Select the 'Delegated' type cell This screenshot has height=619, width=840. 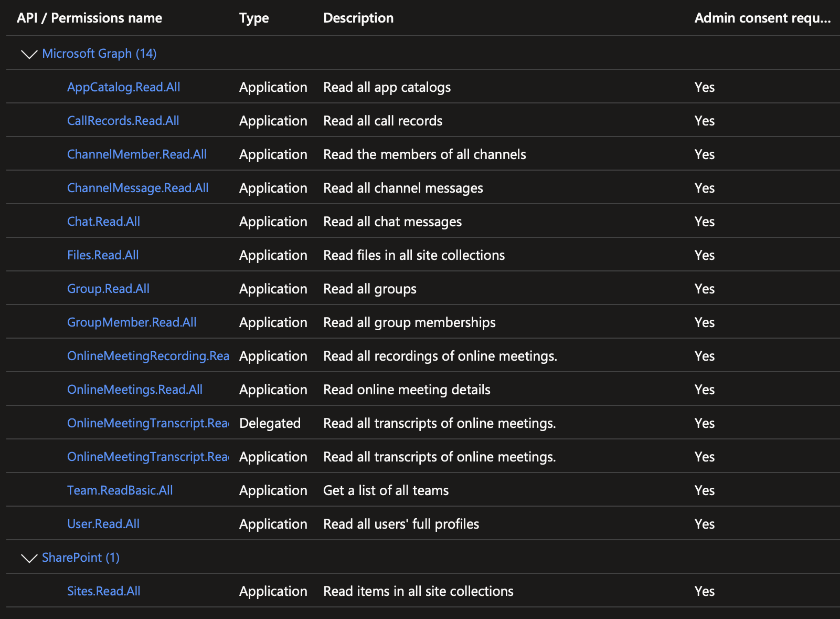[270, 423]
